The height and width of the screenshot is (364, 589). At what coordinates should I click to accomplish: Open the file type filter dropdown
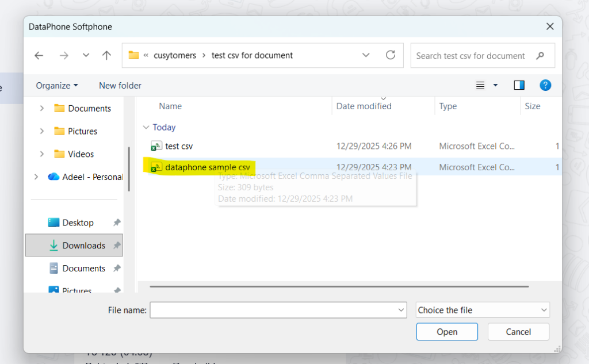click(483, 310)
